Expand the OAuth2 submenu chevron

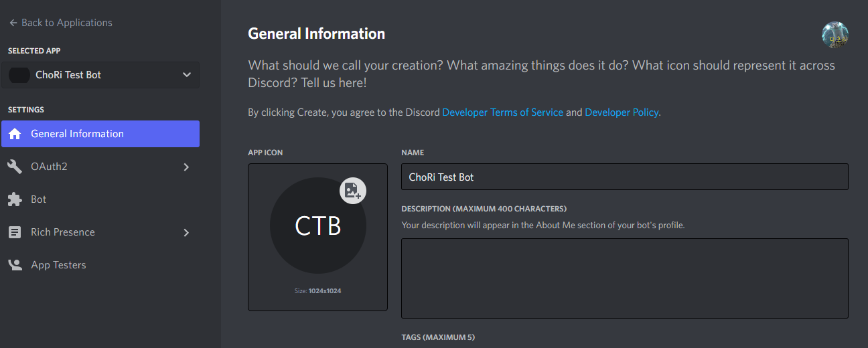coord(186,167)
